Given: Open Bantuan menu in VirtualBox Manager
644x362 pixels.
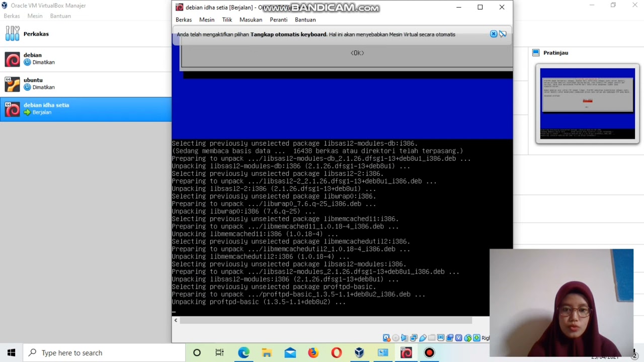Looking at the screenshot, I should click(x=60, y=16).
